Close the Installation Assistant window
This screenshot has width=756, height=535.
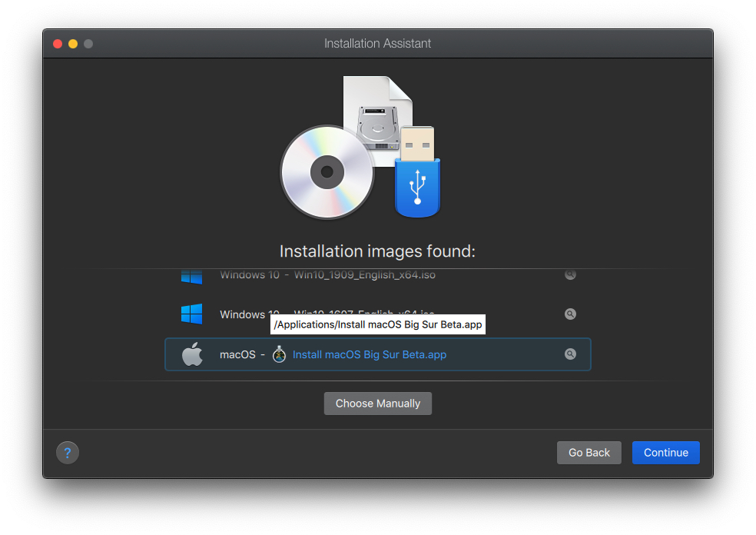point(58,44)
